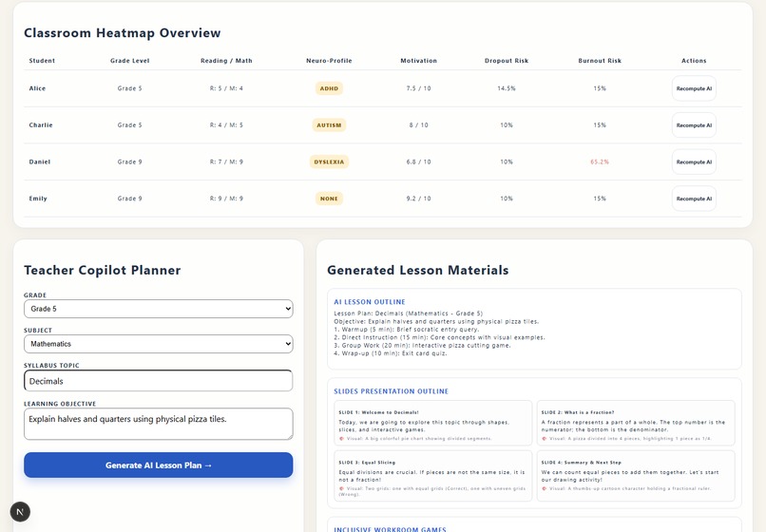
Task: Click the Group Work (20 min) outline line
Action: pyautogui.click(x=422, y=346)
